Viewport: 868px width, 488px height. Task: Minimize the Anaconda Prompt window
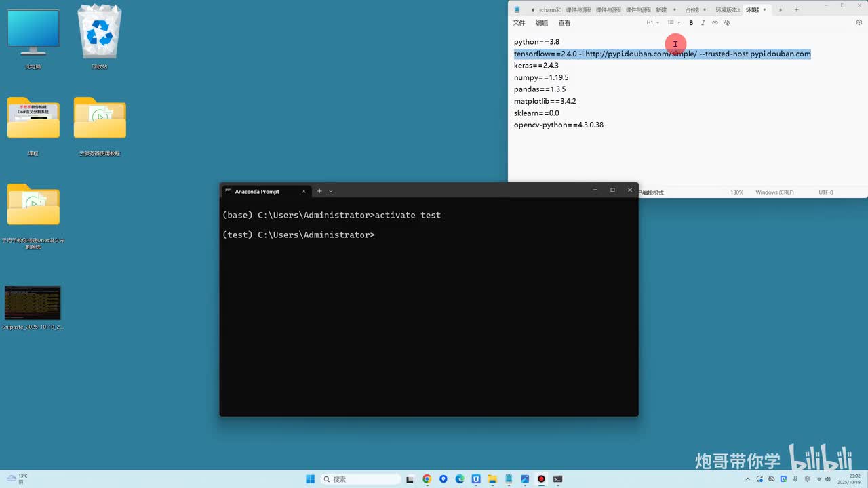595,190
